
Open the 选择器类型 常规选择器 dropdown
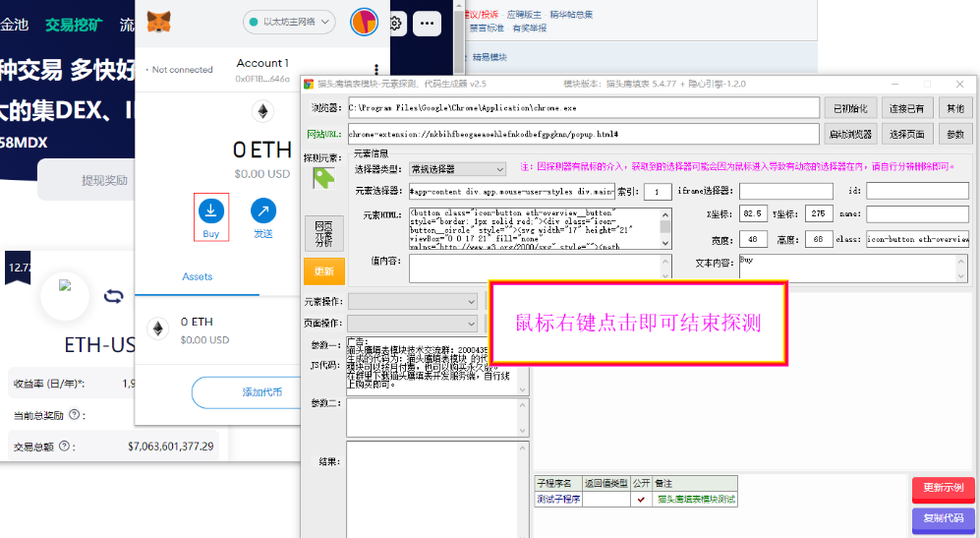point(457,169)
